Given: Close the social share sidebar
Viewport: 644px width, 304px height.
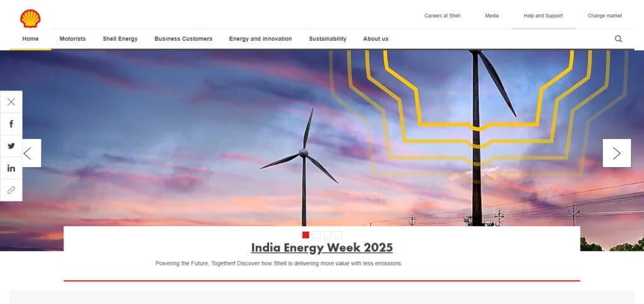Looking at the screenshot, I should pyautogui.click(x=11, y=102).
